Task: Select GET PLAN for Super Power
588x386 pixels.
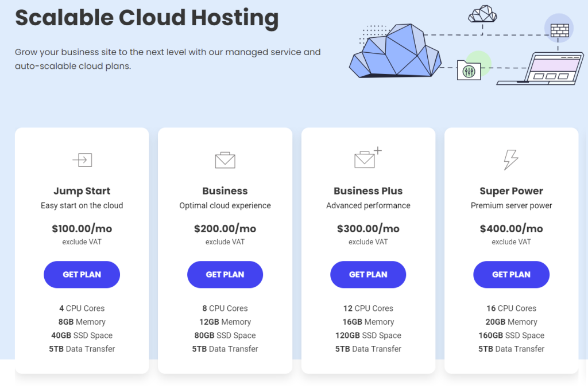Action: pos(511,275)
